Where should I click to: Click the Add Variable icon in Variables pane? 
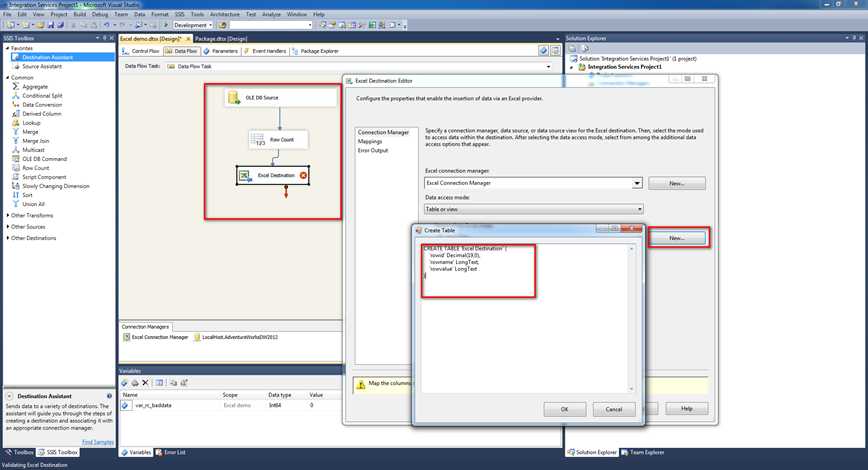125,383
